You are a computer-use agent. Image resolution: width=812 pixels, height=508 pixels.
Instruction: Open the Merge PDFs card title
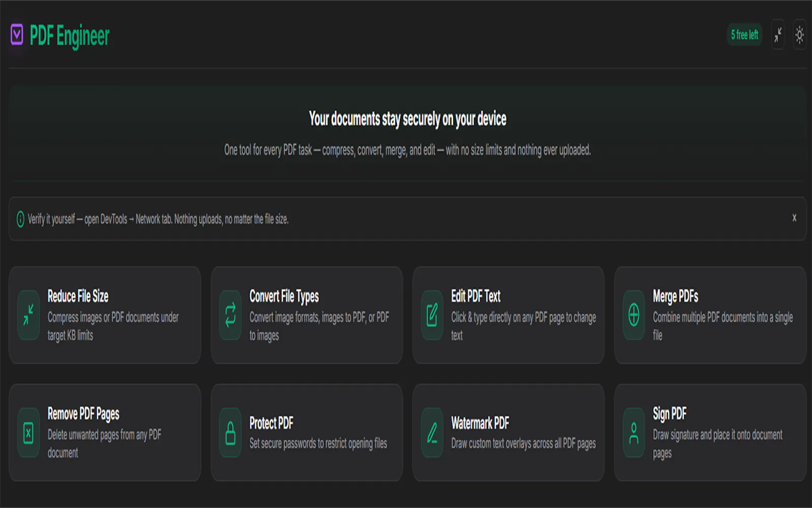point(675,296)
